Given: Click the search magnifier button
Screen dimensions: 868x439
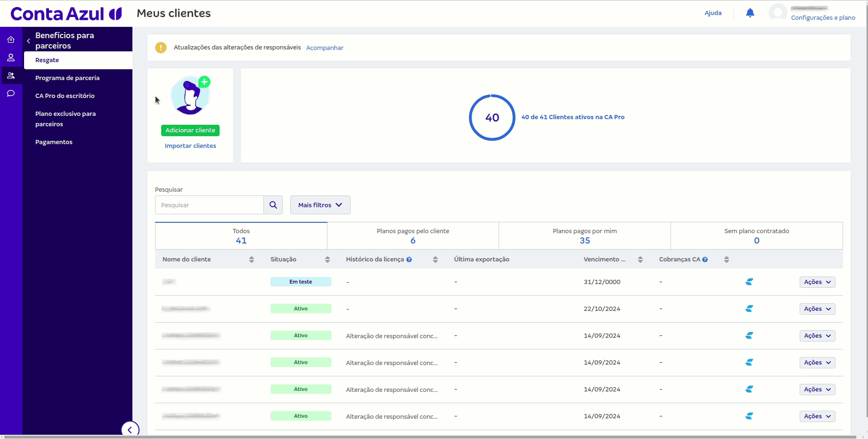Looking at the screenshot, I should pos(273,205).
